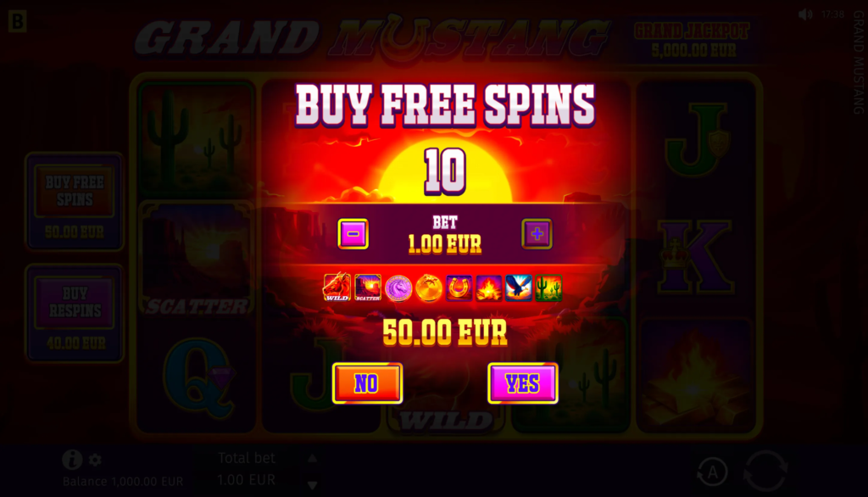The height and width of the screenshot is (497, 868).
Task: Lower total bet with down arrow
Action: click(312, 485)
